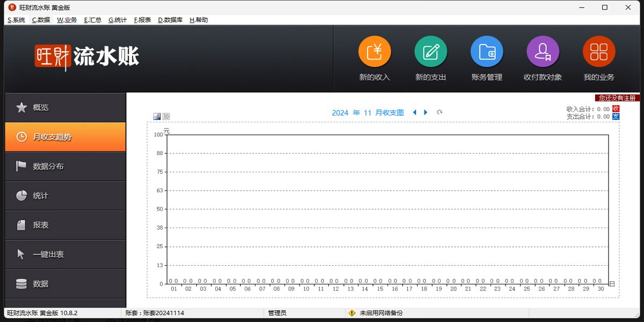Click the warning icon in status bar
This screenshot has width=644, height=322.
(352, 313)
